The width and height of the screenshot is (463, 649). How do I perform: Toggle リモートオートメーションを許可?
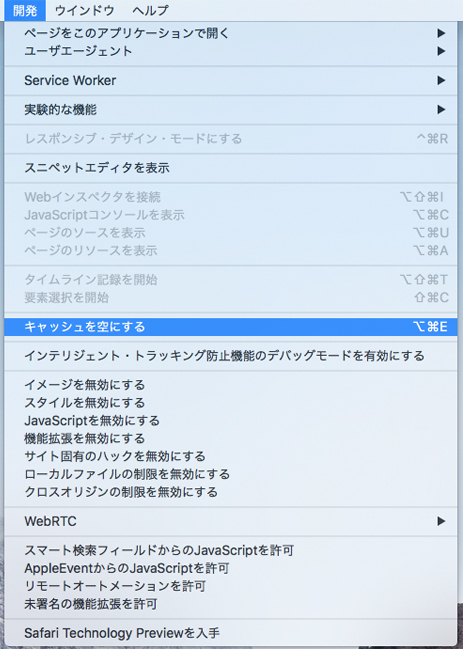[231, 586]
